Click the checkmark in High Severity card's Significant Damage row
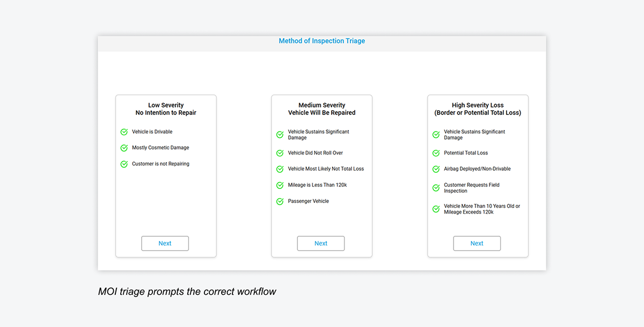This screenshot has height=327, width=644. click(436, 135)
